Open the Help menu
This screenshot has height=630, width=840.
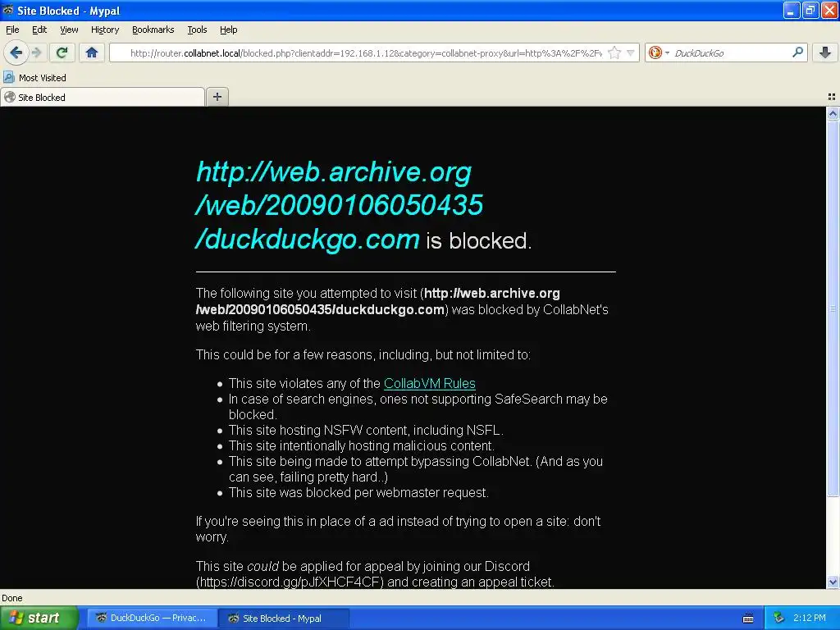pos(229,30)
